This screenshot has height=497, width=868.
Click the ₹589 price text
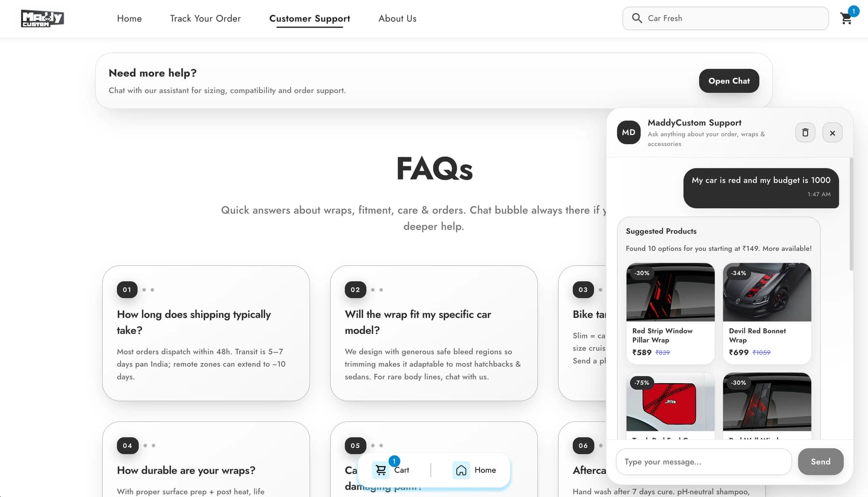click(642, 352)
